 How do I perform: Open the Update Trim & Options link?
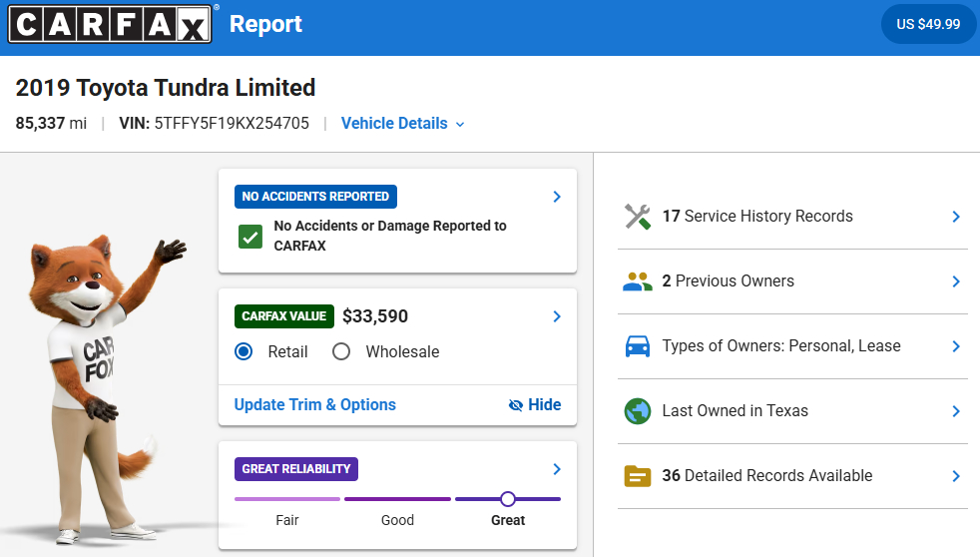(x=315, y=405)
